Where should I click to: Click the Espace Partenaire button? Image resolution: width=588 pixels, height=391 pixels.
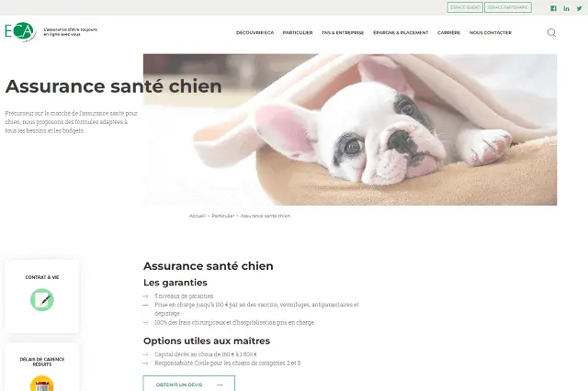(x=508, y=7)
